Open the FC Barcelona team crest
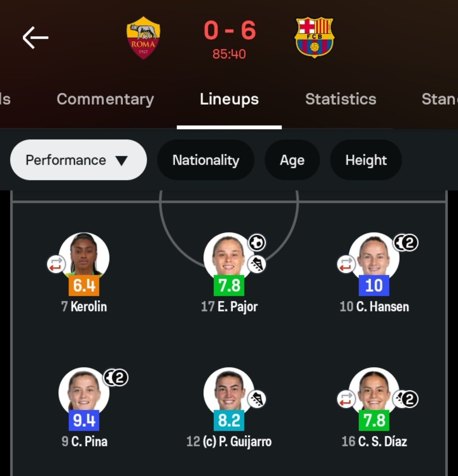 (314, 37)
